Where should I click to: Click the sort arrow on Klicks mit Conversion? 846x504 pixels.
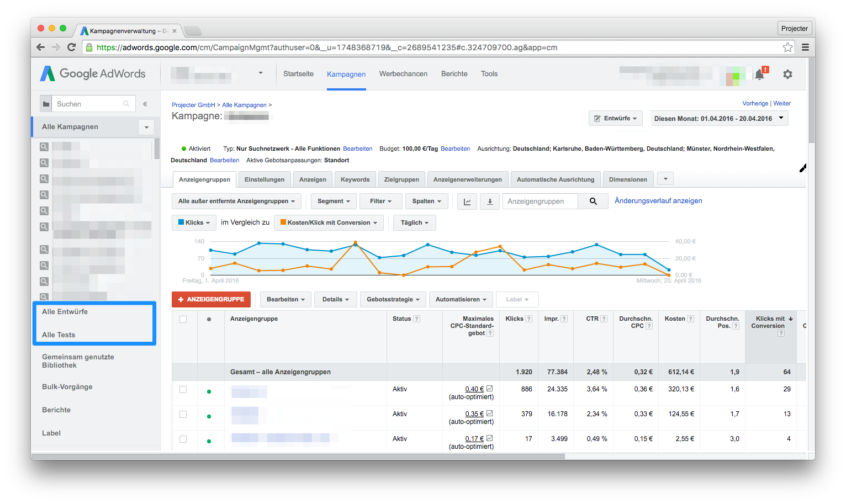coord(791,319)
